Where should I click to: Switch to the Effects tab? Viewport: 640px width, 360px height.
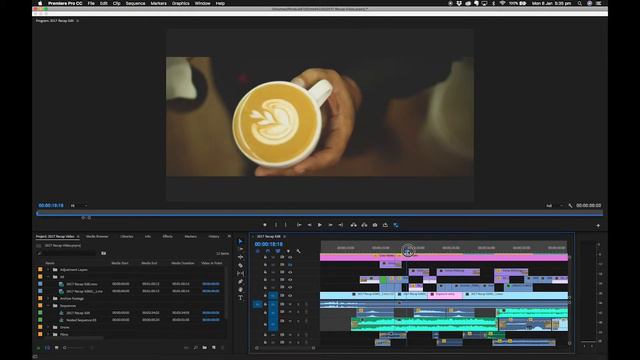[167, 236]
